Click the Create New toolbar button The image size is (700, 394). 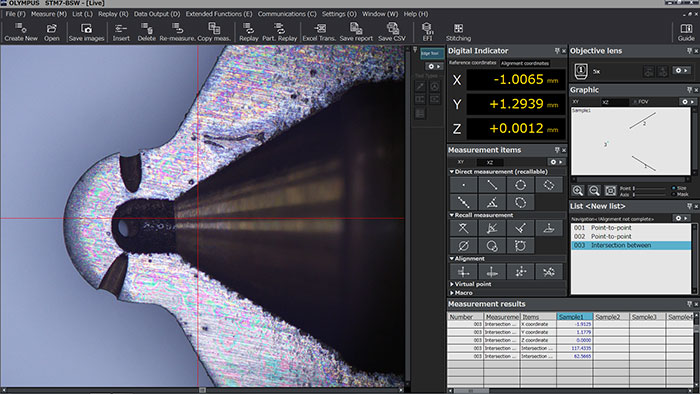point(21,32)
